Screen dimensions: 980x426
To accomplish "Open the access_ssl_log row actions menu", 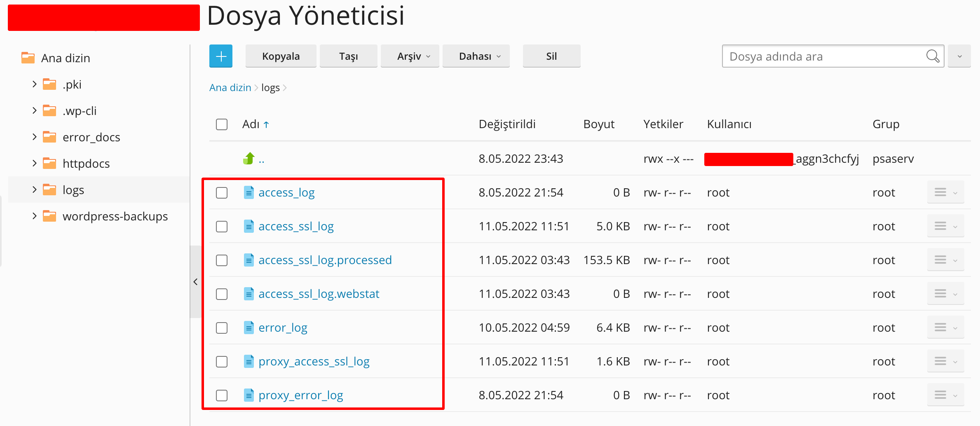I will (x=946, y=226).
